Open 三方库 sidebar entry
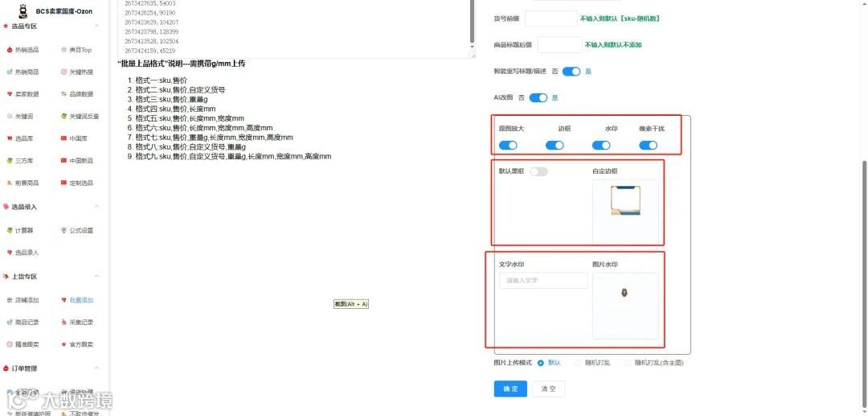 tap(20, 161)
